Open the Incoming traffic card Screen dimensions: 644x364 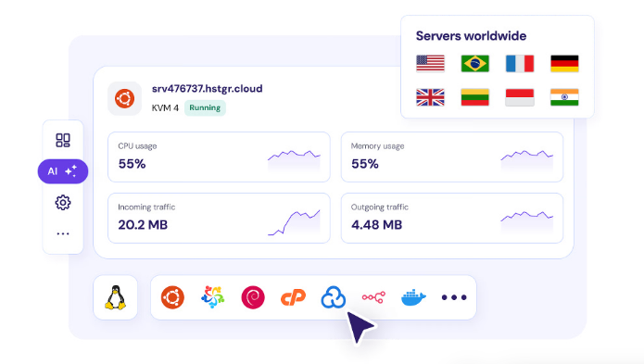[219, 218]
